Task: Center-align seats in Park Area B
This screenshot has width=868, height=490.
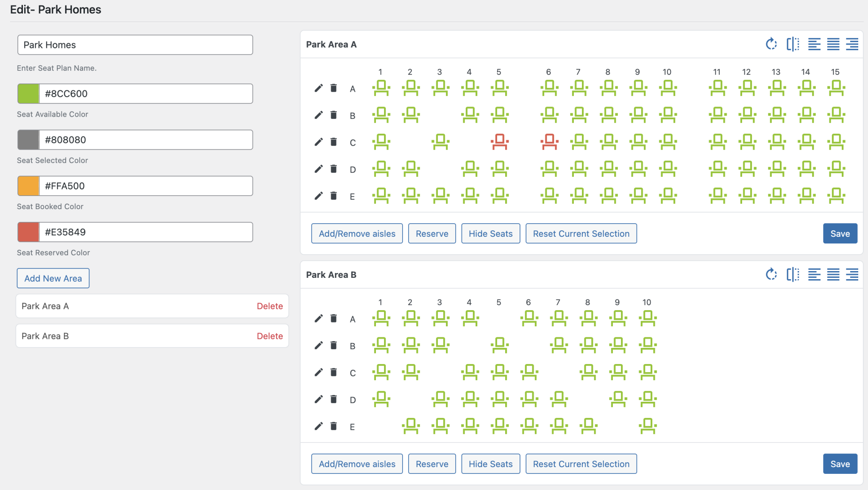Action: pyautogui.click(x=833, y=274)
